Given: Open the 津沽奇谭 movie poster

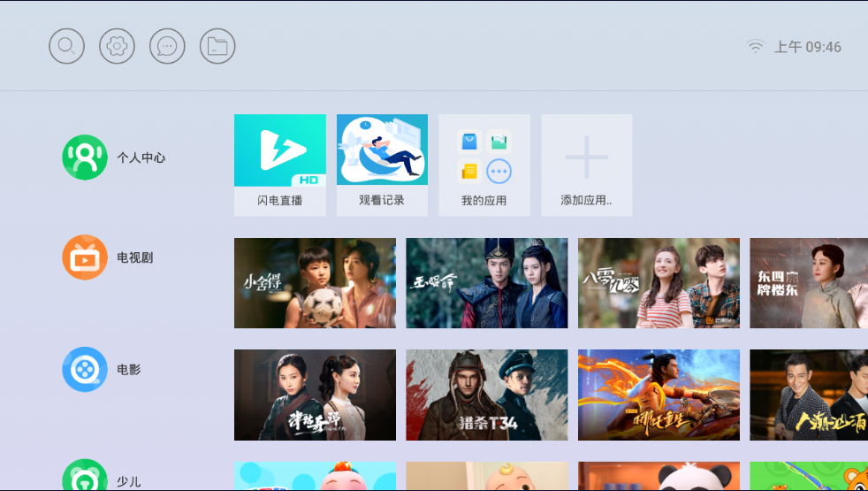Looking at the screenshot, I should (315, 395).
